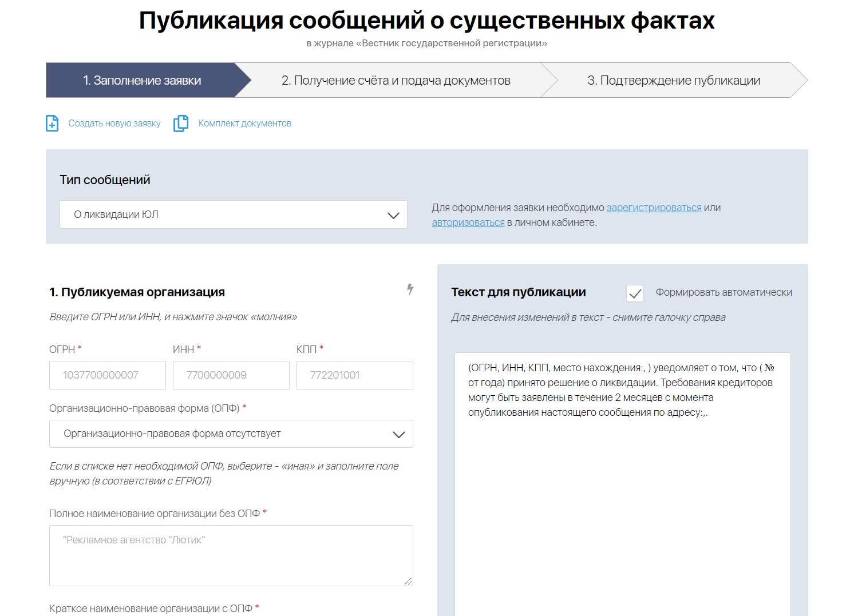Click the «Создать новую заявку» link
Image resolution: width=850 pixels, height=616 pixels.
tap(114, 124)
